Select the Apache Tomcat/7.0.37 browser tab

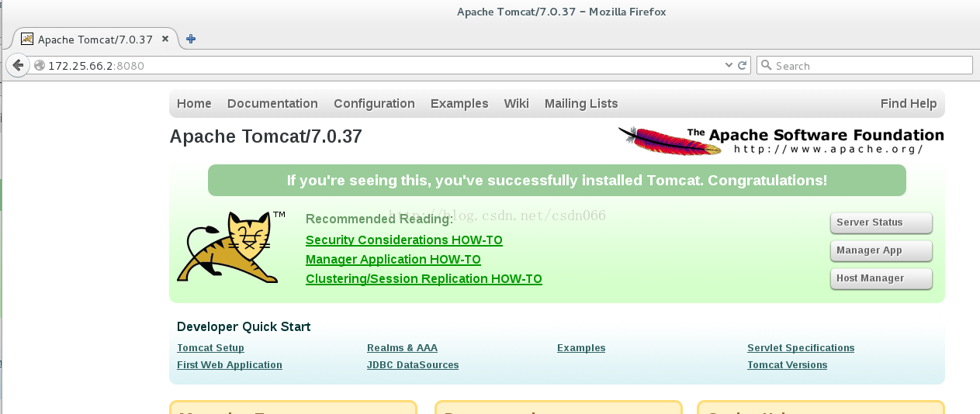pyautogui.click(x=96, y=39)
